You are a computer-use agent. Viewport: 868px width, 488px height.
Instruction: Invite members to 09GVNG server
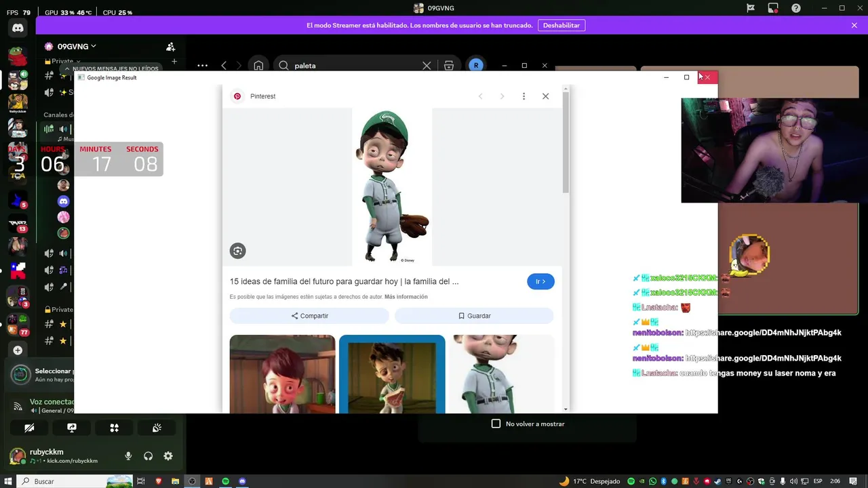pos(171,47)
